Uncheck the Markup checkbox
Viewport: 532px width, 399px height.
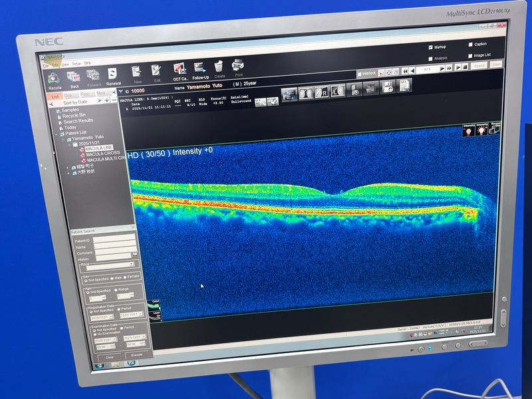(430, 47)
